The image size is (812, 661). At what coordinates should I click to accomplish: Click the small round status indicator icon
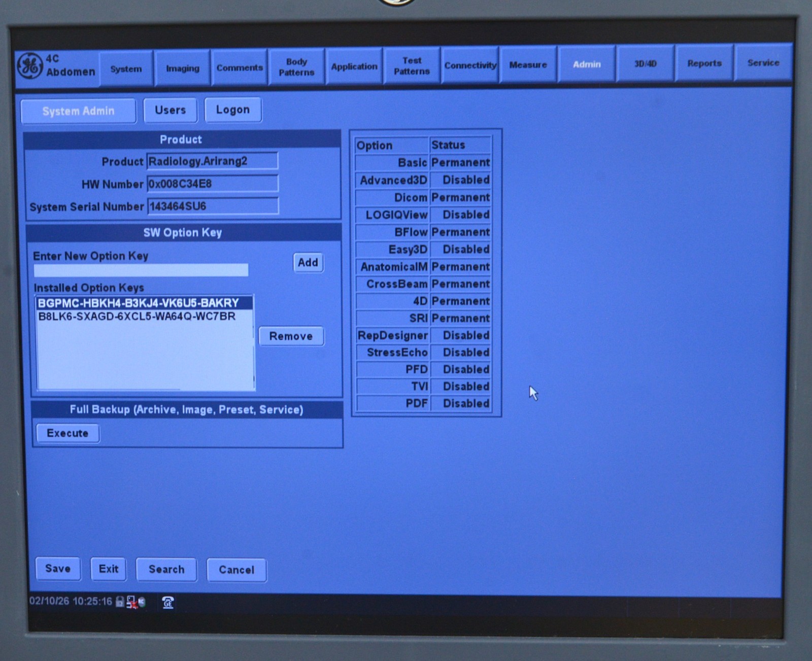(x=142, y=602)
